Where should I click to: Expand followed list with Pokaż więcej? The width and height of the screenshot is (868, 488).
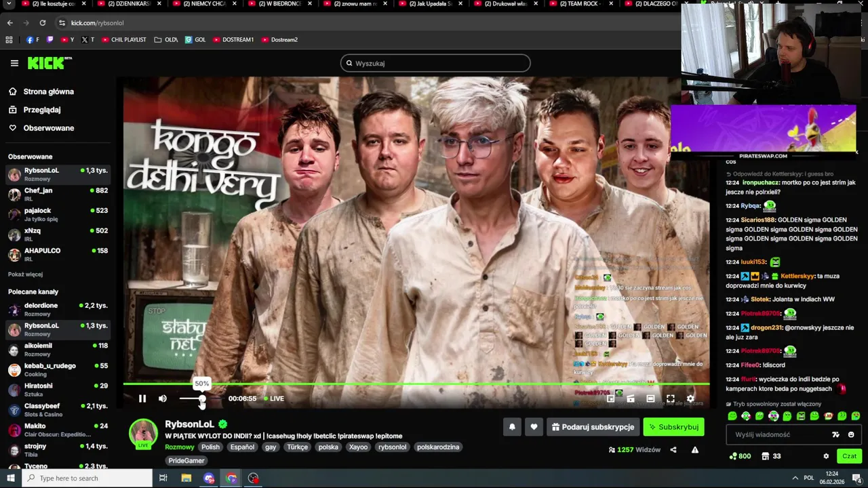tap(25, 274)
